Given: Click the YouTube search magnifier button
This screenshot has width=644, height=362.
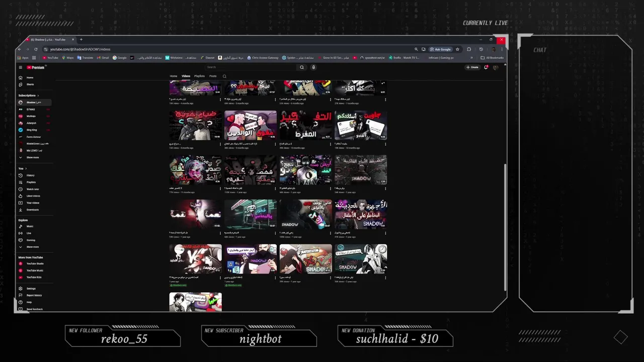Looking at the screenshot, I should [x=302, y=67].
